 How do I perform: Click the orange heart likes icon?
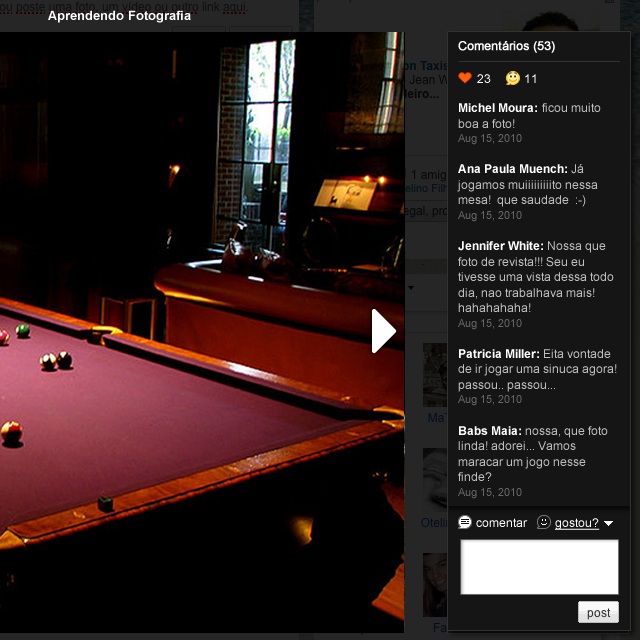pos(464,79)
